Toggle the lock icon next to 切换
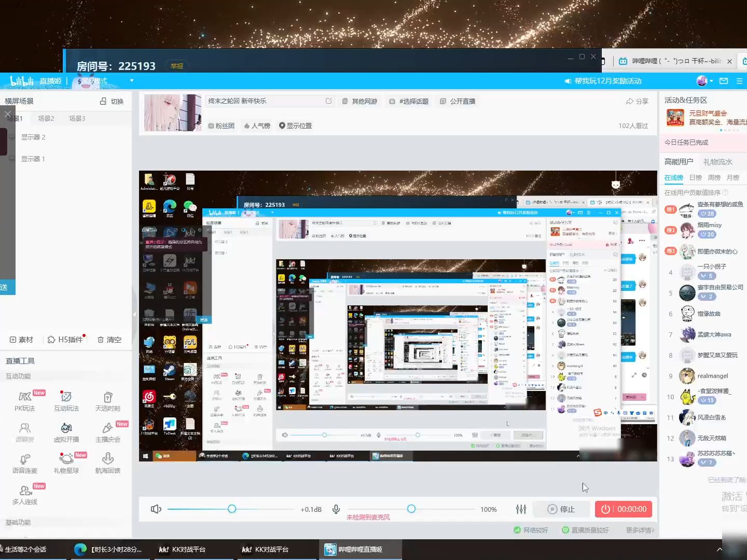This screenshot has width=747, height=560. pyautogui.click(x=103, y=101)
